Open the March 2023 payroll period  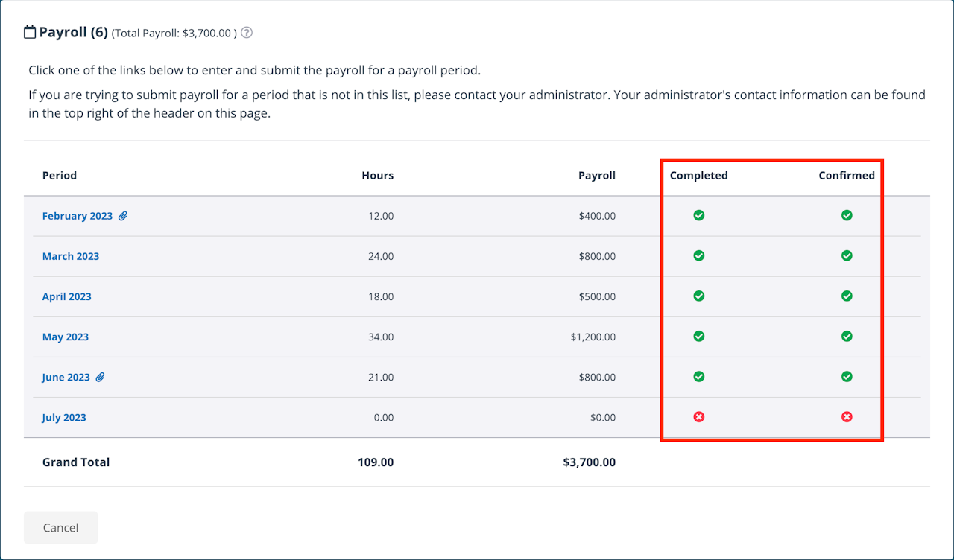71,256
